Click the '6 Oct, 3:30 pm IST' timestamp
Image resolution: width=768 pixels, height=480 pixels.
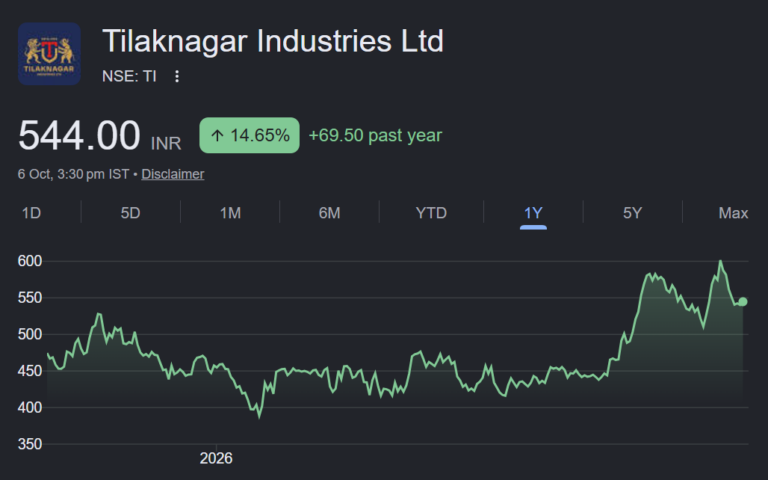coord(73,174)
